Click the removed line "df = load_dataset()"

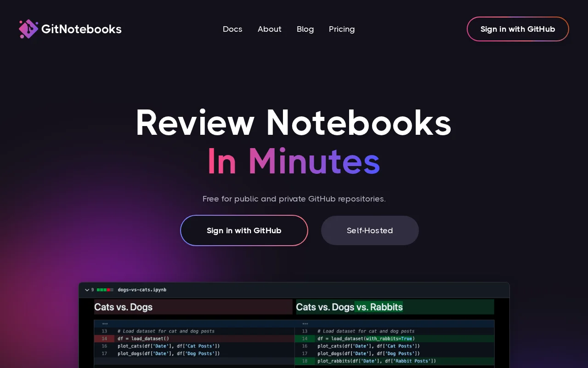coord(144,339)
